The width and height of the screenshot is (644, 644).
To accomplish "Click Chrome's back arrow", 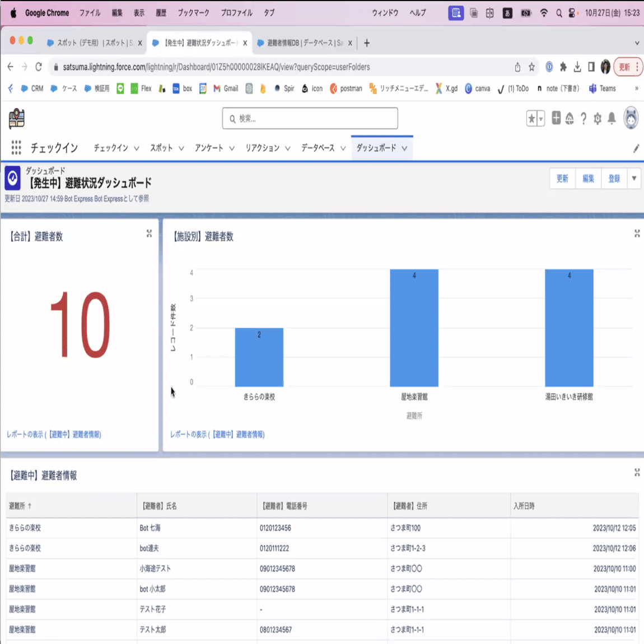I will tap(11, 67).
